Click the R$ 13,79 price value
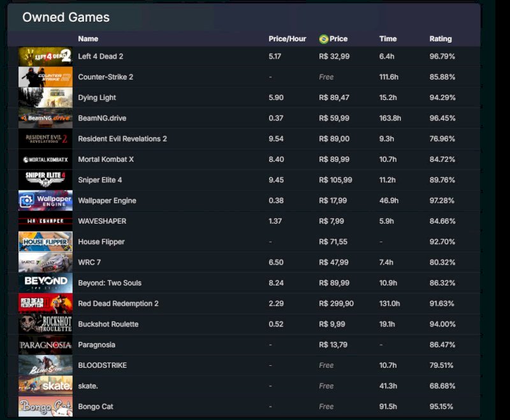The width and height of the screenshot is (510, 420). 333,345
